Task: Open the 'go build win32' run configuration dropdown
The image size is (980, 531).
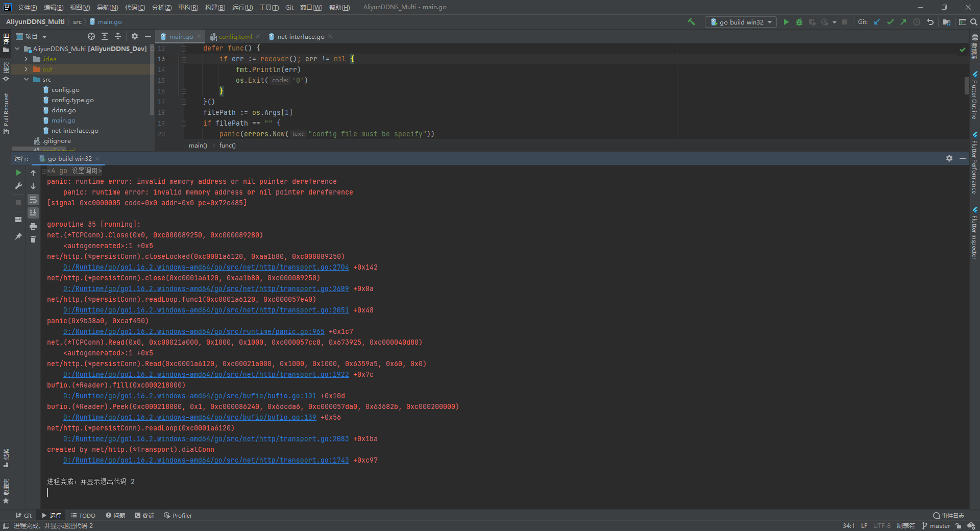Action: coord(741,22)
